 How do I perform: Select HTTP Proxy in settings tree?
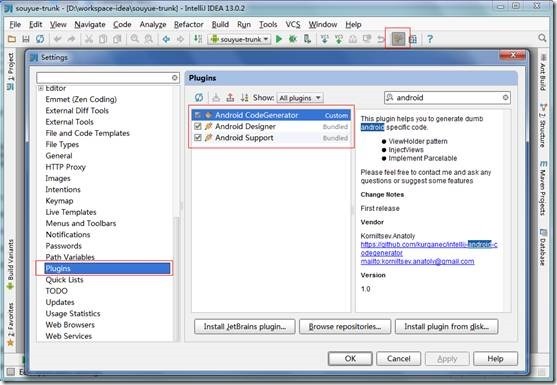coord(65,167)
